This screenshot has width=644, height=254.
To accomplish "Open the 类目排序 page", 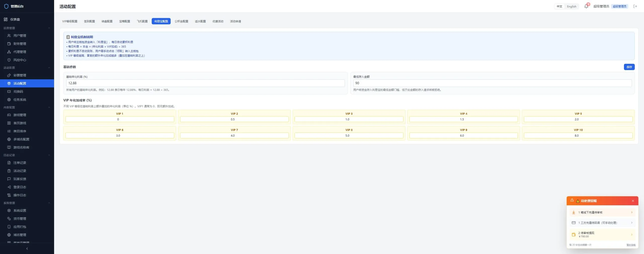I will point(27,131).
